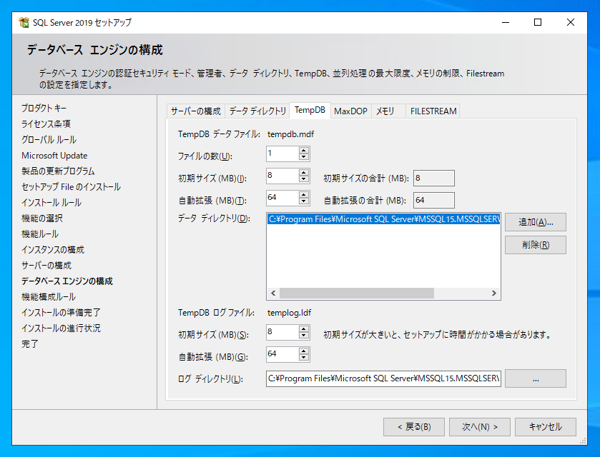
Task: Click the 自動拡張の合計 field
Action: coord(434,200)
